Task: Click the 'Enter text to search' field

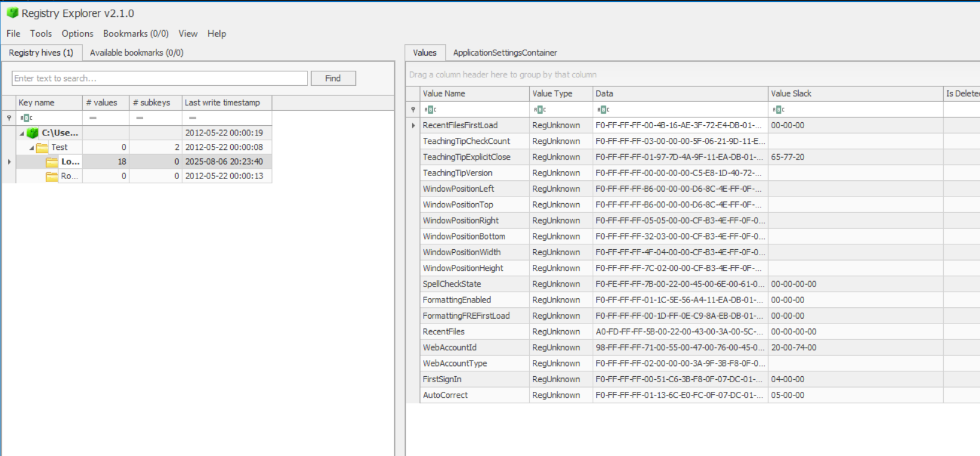Action: [x=160, y=78]
